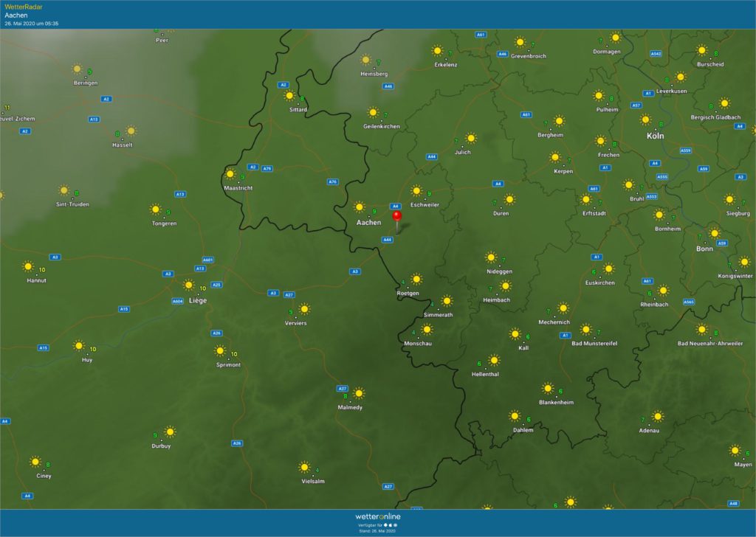Click the 'Köln' city label
The image size is (756, 537).
[x=656, y=136]
